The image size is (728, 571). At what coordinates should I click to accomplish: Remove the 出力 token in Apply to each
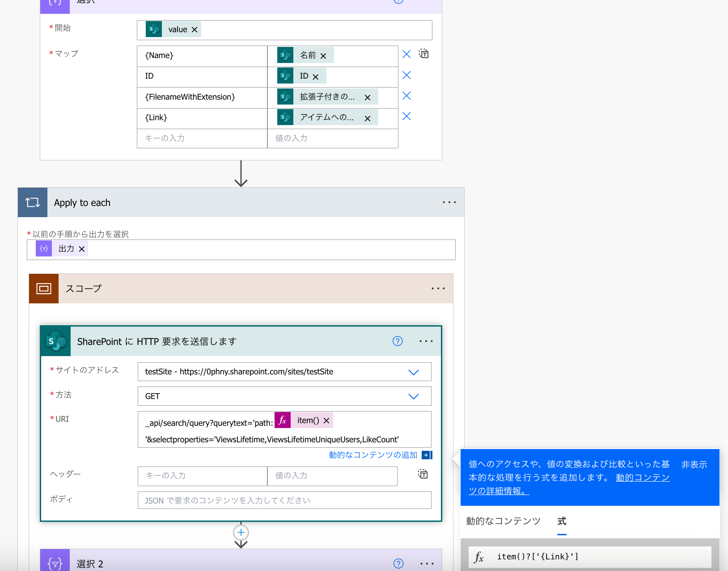(x=82, y=248)
